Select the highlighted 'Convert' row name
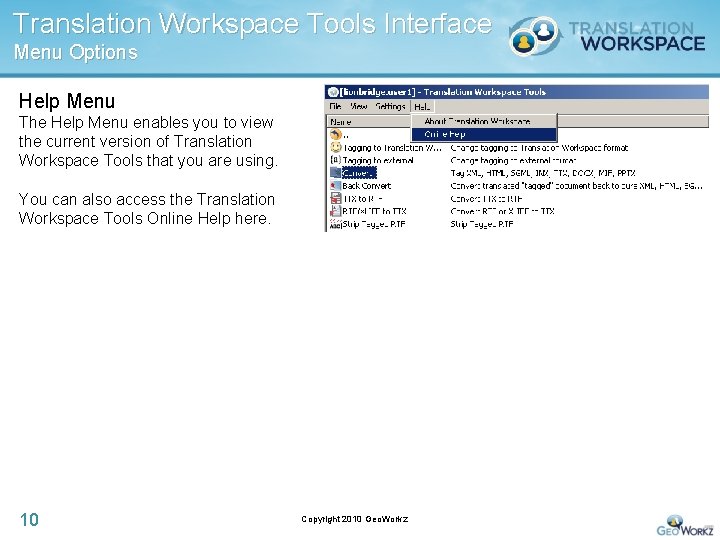Screen dimensions: 720x540 [359, 173]
